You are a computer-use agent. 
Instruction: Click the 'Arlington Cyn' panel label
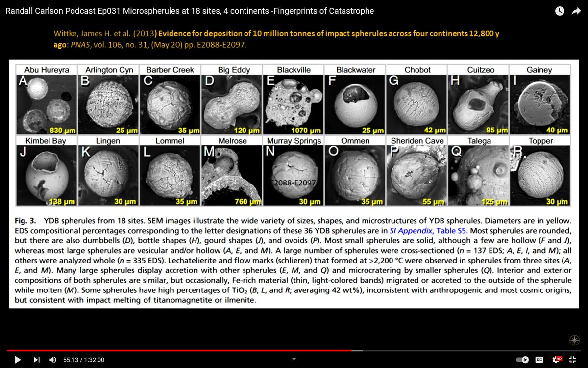pos(109,70)
